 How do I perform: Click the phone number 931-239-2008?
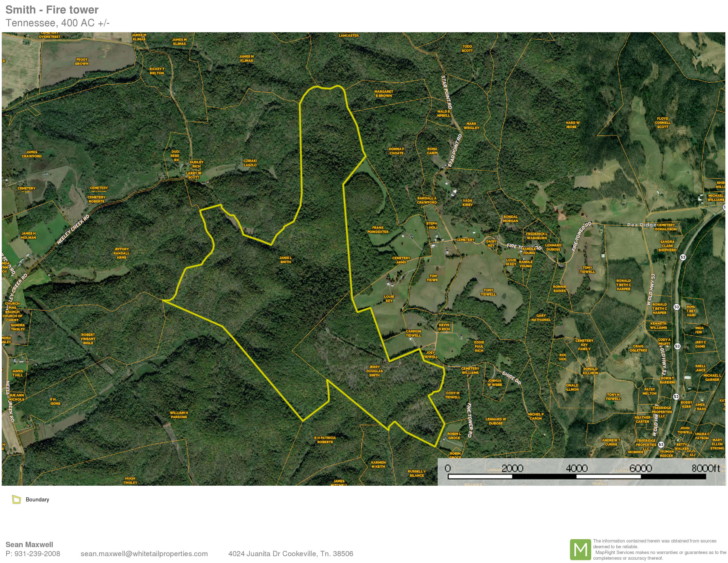tap(37, 554)
